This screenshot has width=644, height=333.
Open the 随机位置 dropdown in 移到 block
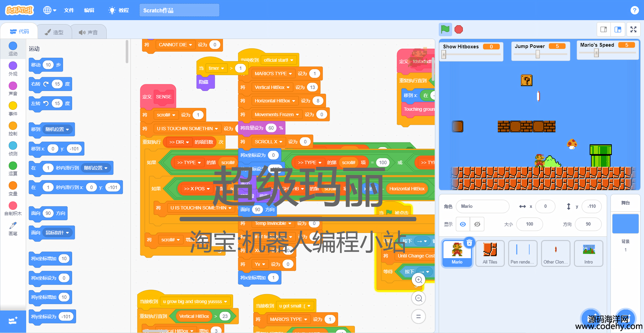[x=57, y=129]
